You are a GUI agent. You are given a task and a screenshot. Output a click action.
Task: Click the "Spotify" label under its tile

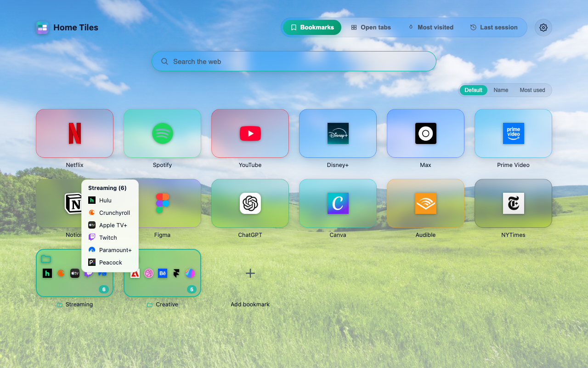162,165
